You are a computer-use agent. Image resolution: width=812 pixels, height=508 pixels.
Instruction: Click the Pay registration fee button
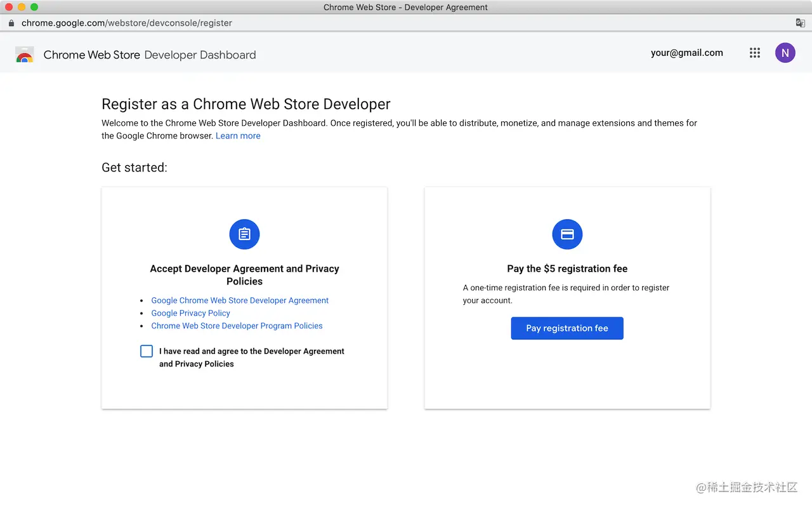[567, 328]
